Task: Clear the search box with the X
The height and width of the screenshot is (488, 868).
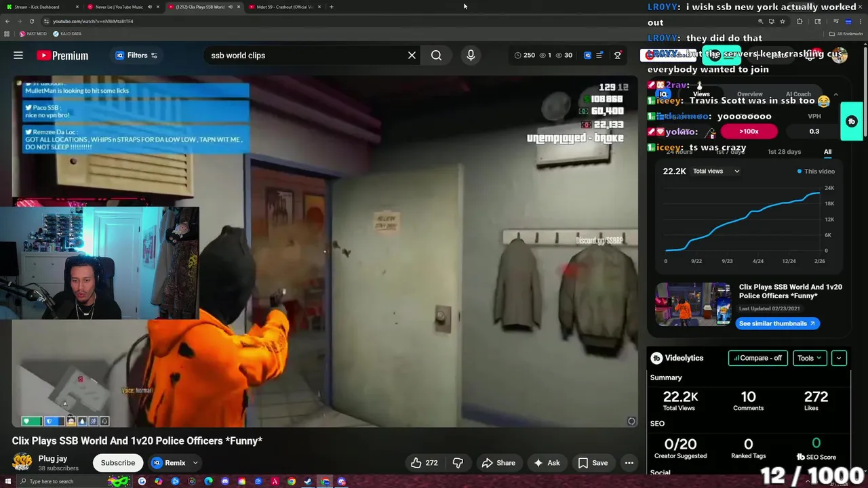Action: pos(412,56)
